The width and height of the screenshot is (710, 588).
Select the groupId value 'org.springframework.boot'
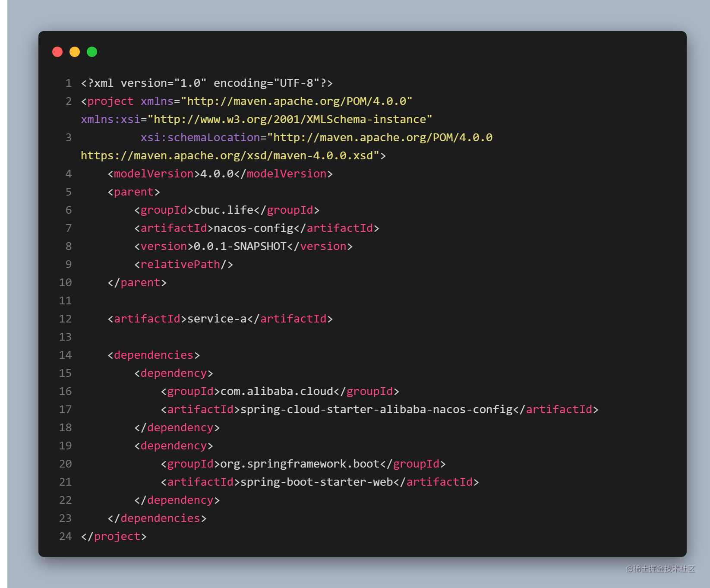point(300,464)
